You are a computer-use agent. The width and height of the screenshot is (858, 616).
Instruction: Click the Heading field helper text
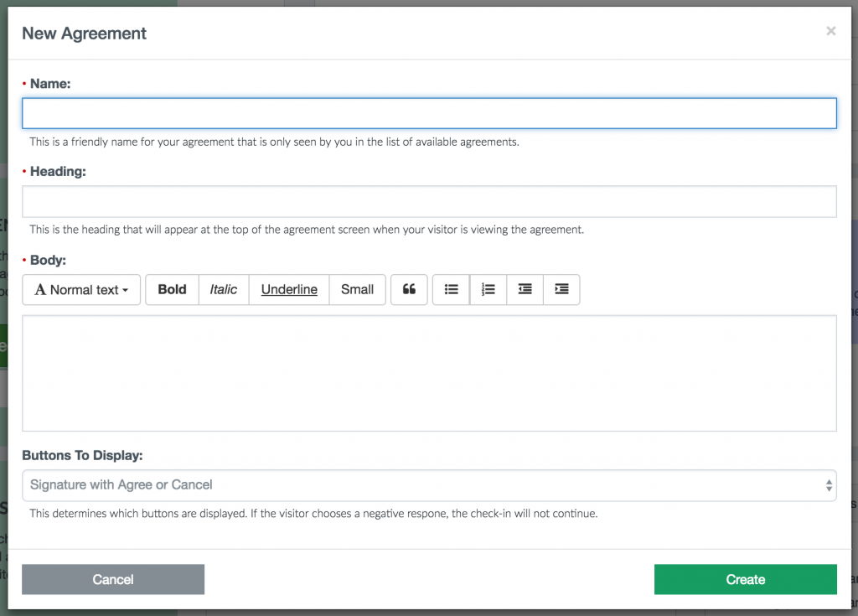307,230
